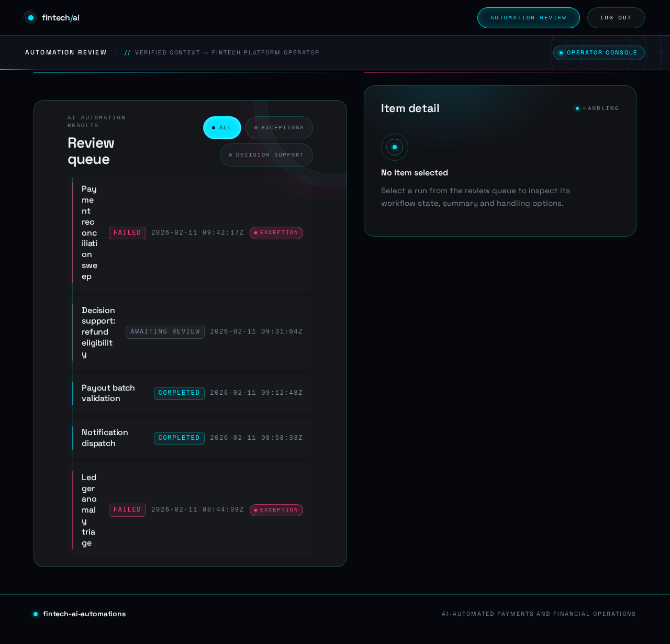Select the All filter tab
The width and height of the screenshot is (670, 644).
(x=222, y=128)
